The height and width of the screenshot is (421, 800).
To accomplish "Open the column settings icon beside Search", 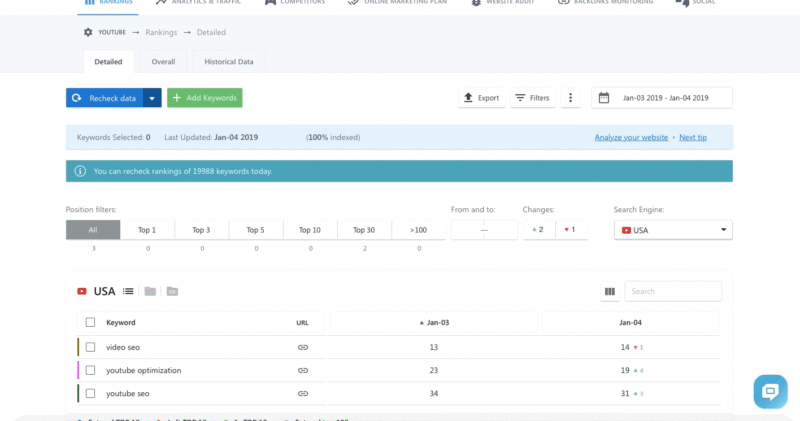I will 610,292.
